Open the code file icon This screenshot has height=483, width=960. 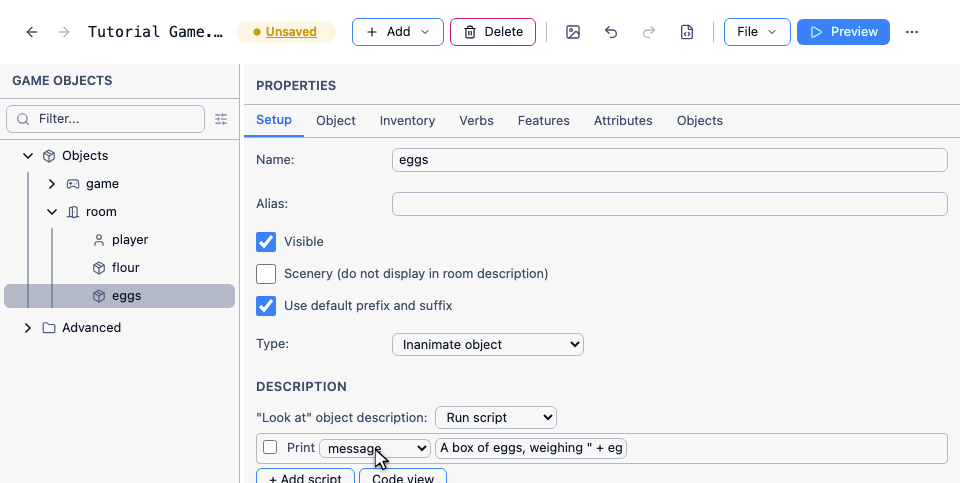[687, 32]
